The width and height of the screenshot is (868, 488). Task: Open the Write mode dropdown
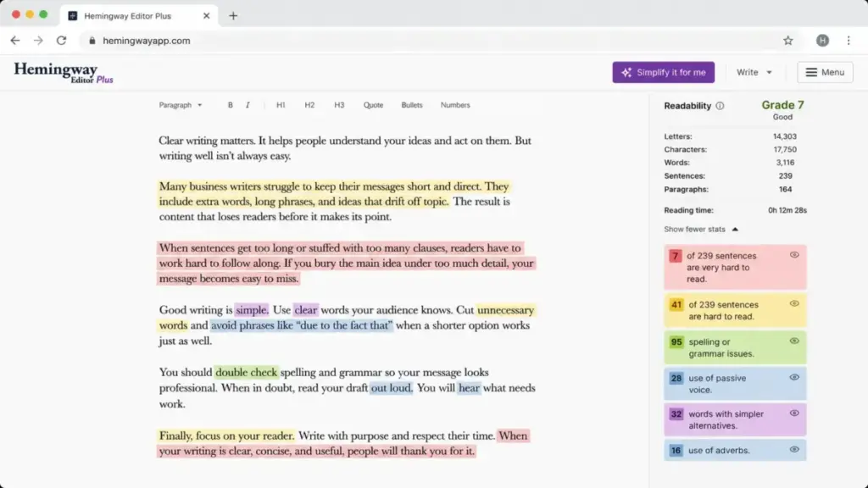pyautogui.click(x=754, y=73)
